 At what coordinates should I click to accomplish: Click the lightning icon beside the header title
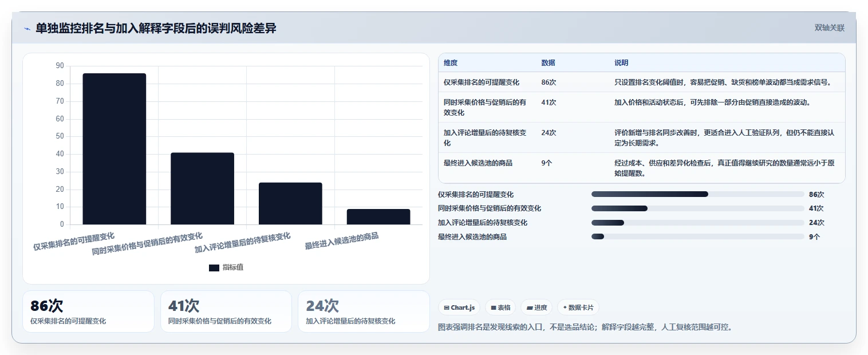click(27, 28)
